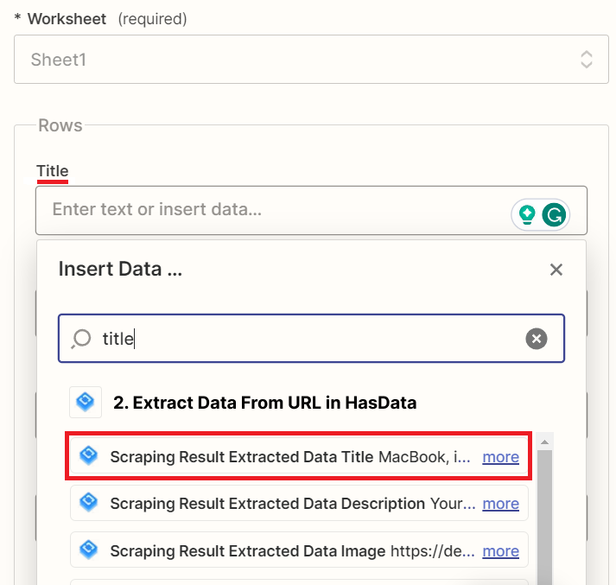Click the Title text input field
This screenshot has width=616, height=585.
[311, 210]
